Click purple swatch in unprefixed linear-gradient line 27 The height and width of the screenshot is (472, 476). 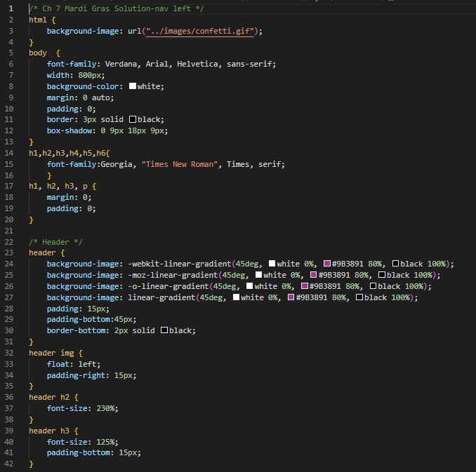click(291, 297)
